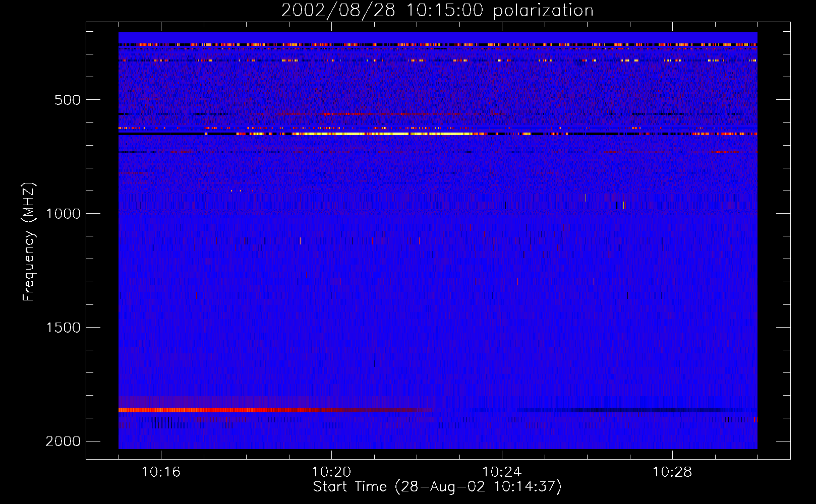Click the 10:28 time tick label
This screenshot has width=816, height=504.
pos(672,472)
